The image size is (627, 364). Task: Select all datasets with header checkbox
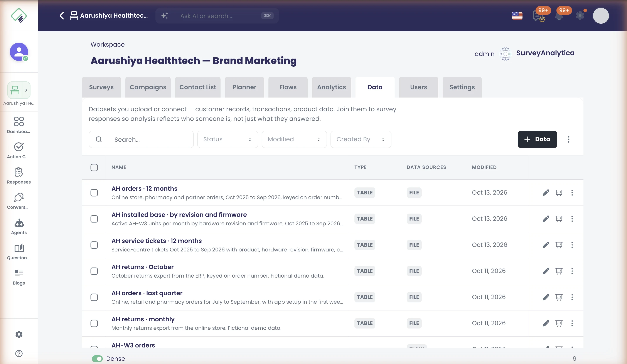point(94,167)
